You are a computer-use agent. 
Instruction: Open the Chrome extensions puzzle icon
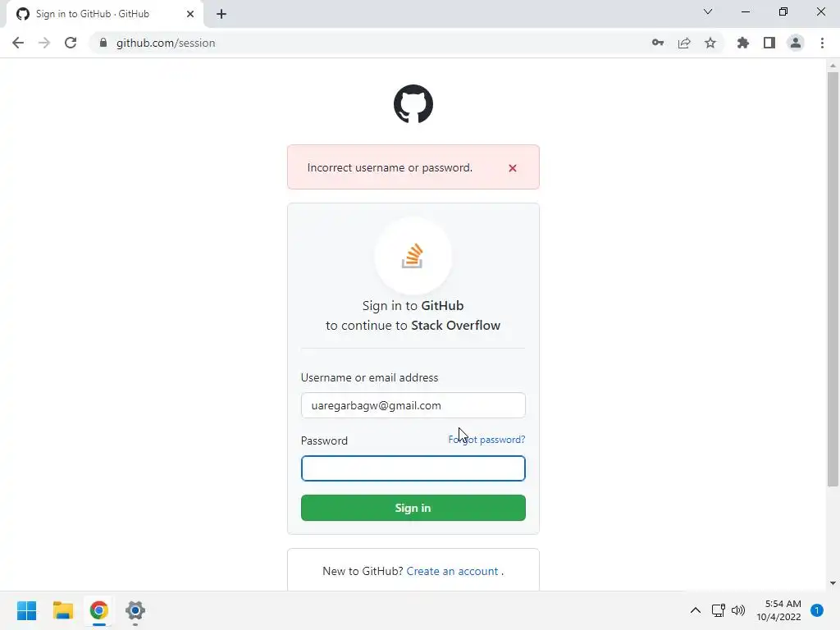[x=743, y=43]
